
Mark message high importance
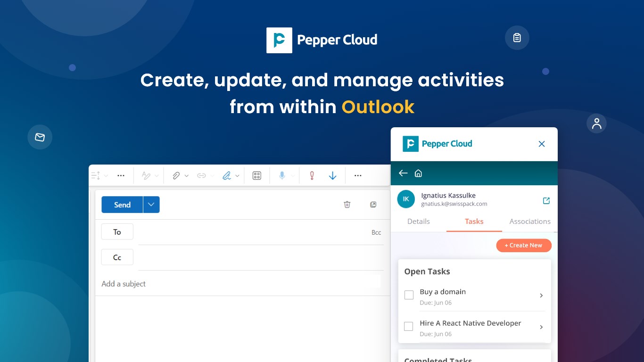coord(312,176)
